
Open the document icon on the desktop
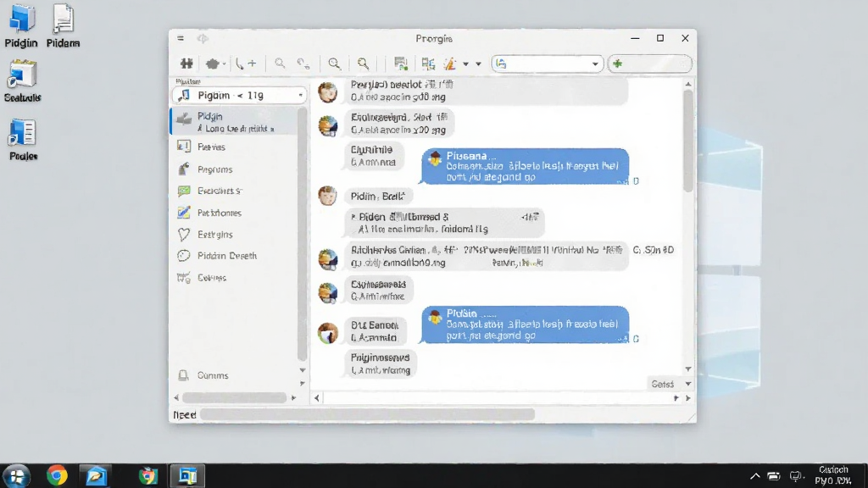[x=63, y=26]
